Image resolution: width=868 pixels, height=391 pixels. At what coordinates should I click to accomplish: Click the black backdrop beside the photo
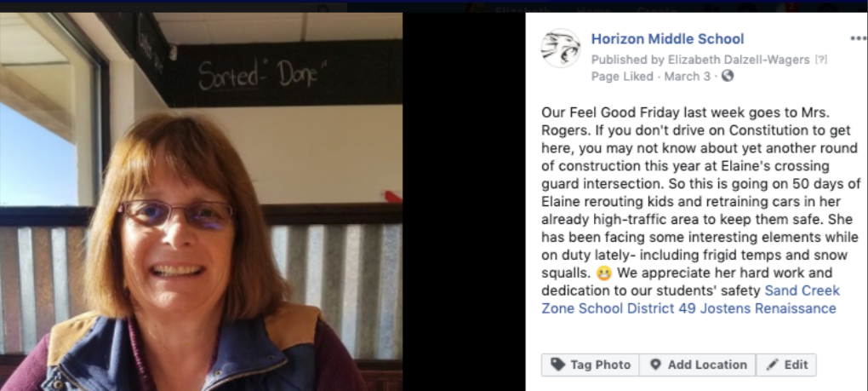464,202
